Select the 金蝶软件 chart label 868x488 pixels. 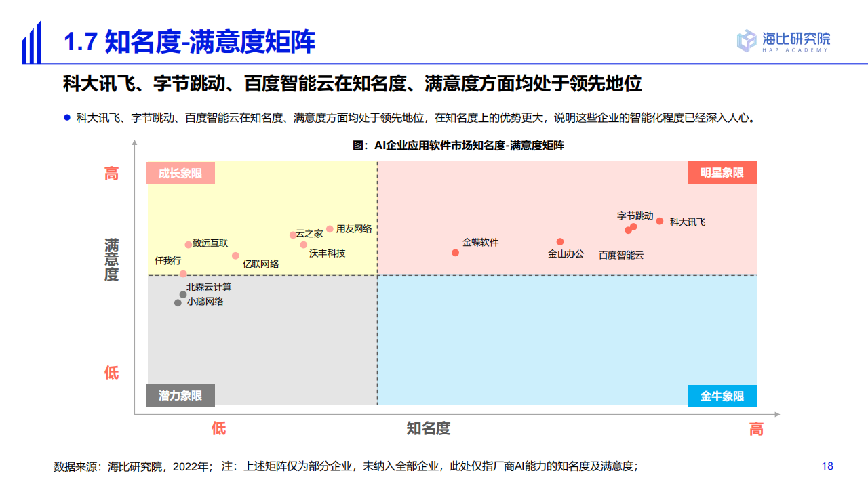481,242
